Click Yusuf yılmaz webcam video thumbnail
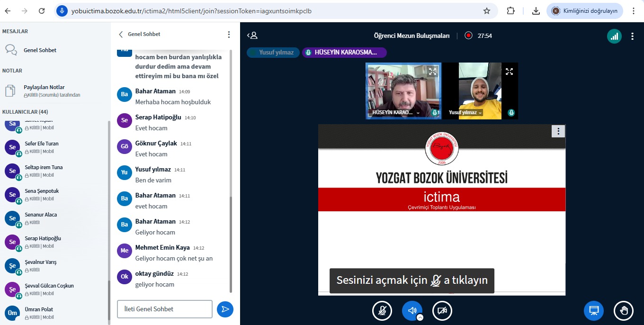 [480, 90]
